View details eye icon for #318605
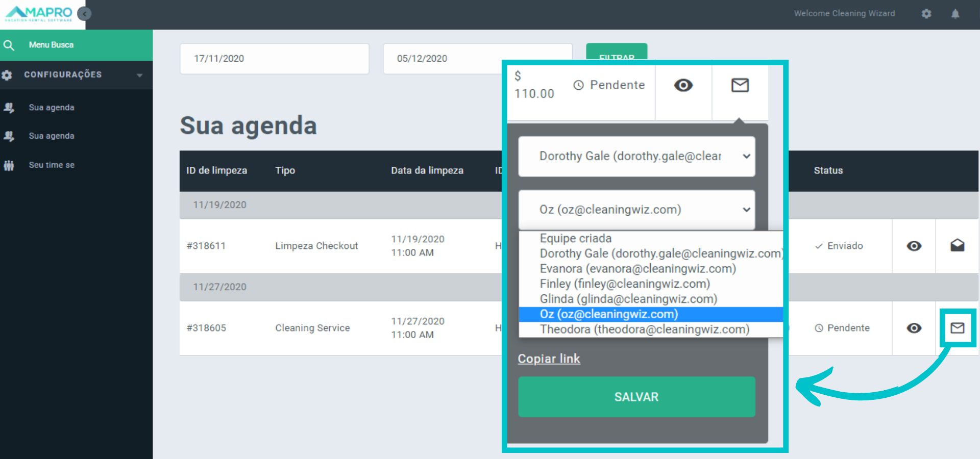The image size is (980, 459). point(914,328)
